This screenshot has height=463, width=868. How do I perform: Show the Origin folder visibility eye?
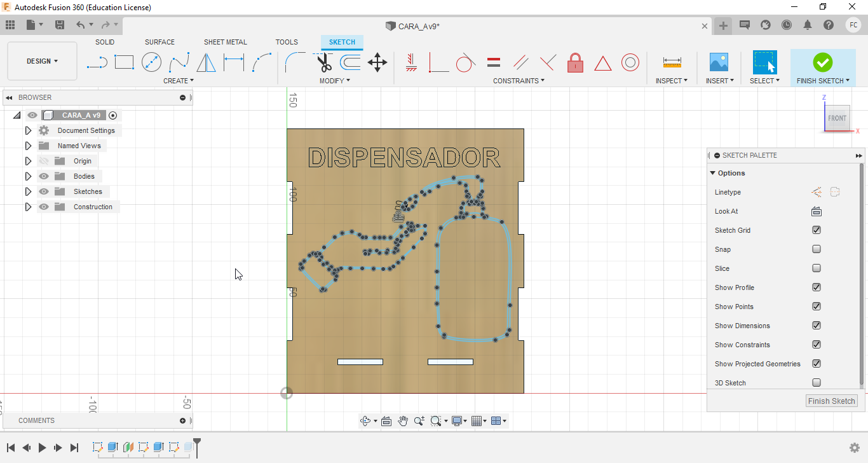[x=44, y=161]
